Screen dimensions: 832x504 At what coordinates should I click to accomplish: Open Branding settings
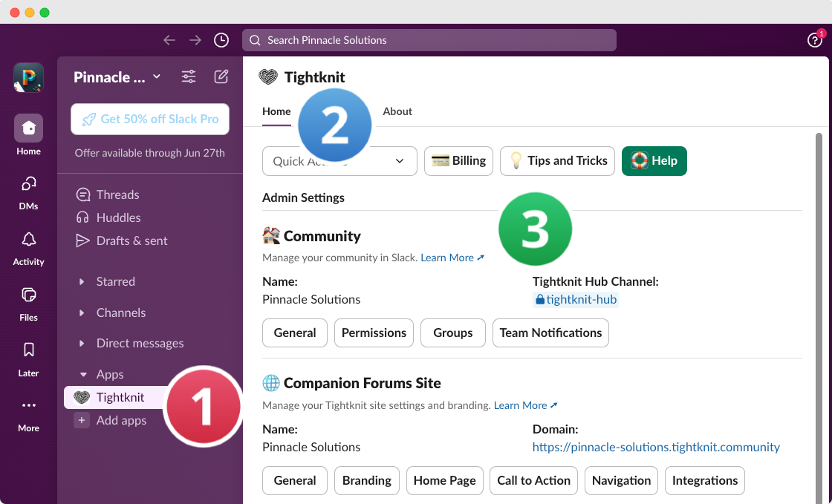367,481
